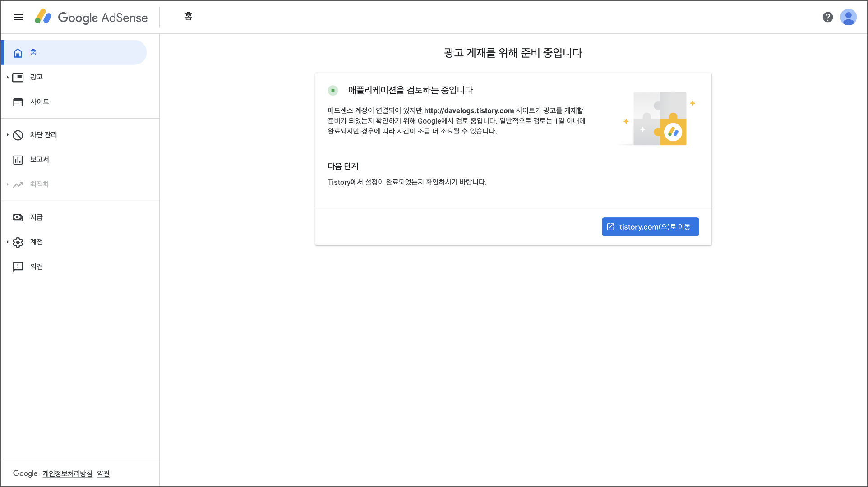Open the hamburger navigation menu

pyautogui.click(x=18, y=17)
